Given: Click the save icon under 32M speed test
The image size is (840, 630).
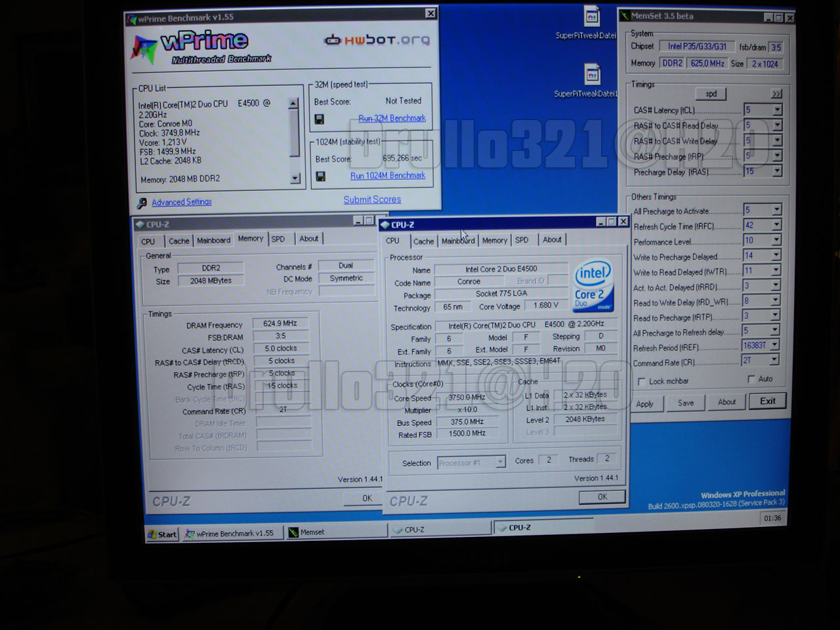Looking at the screenshot, I should point(320,119).
